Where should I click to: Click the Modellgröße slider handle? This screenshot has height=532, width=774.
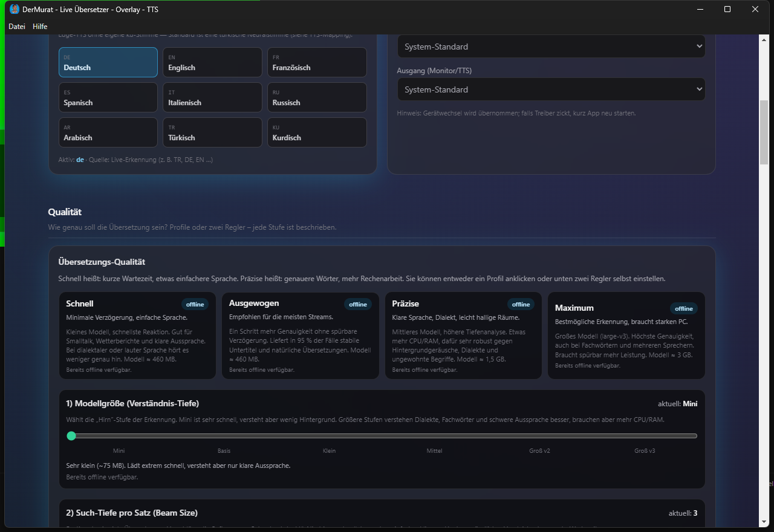(x=71, y=436)
